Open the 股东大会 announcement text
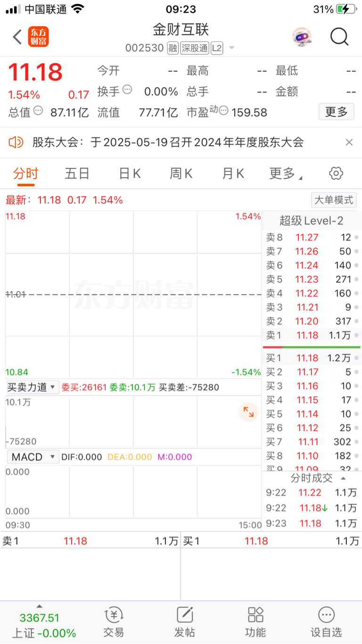This screenshot has width=362, height=644. point(168,142)
